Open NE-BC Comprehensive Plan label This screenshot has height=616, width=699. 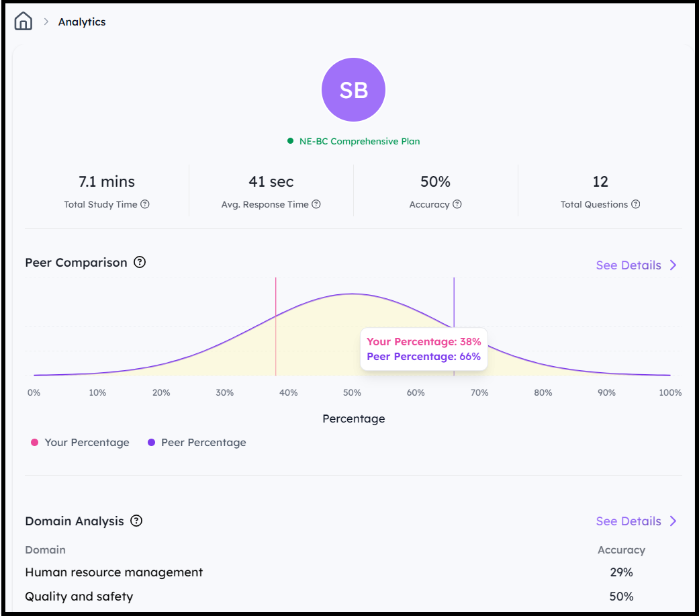(359, 141)
